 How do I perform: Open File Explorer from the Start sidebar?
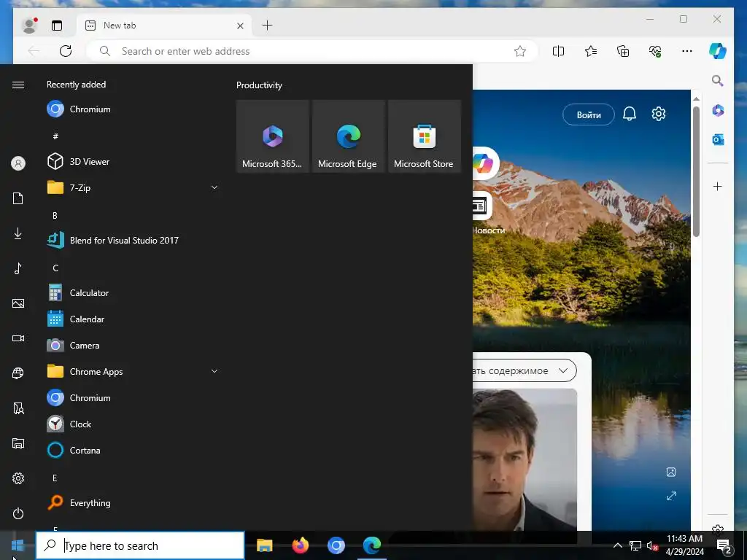coord(18,443)
